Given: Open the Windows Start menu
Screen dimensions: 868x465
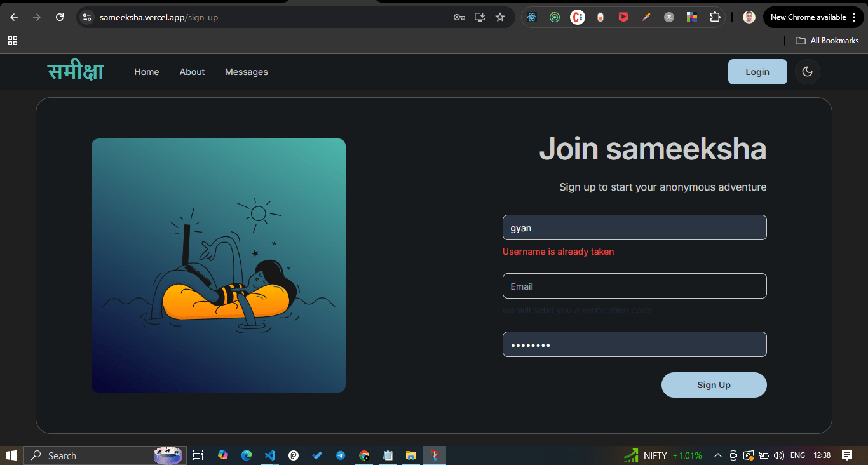Looking at the screenshot, I should (x=11, y=455).
